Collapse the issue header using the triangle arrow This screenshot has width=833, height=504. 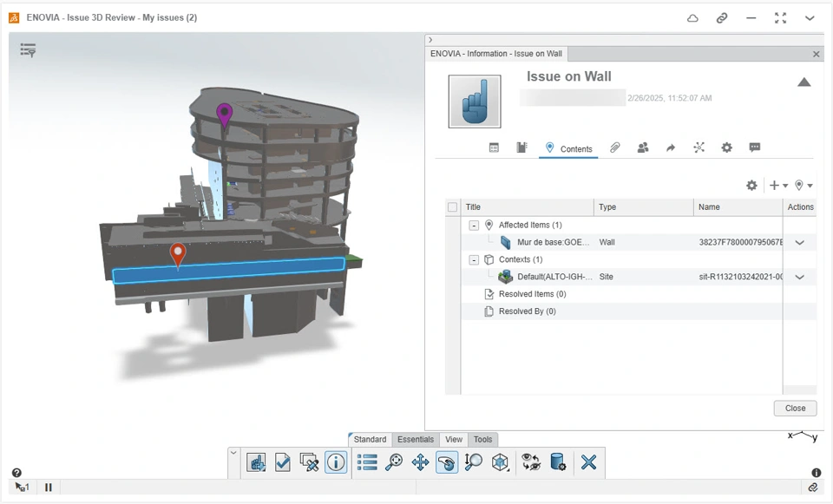coord(803,82)
